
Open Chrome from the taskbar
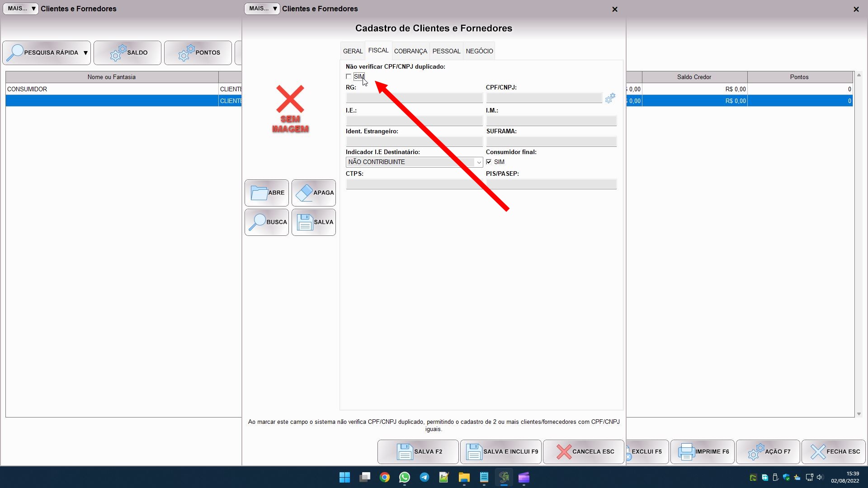pyautogui.click(x=385, y=477)
